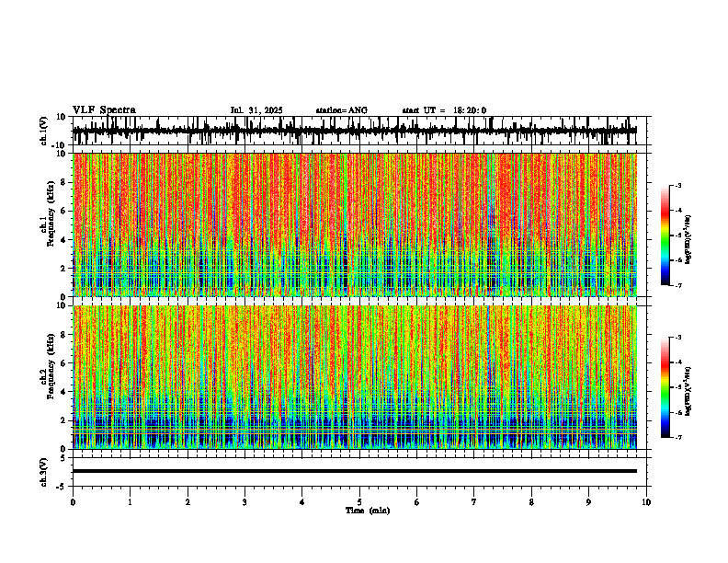Click the '8' tick label on time axis

pyautogui.click(x=531, y=502)
